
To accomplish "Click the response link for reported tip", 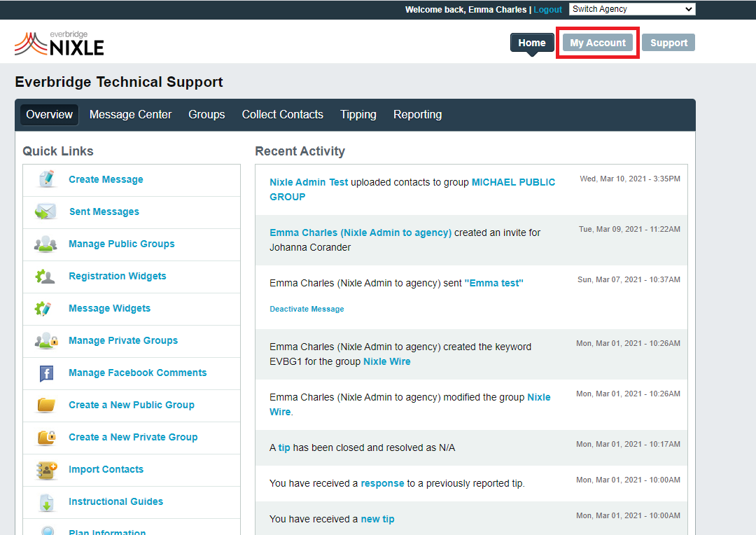I will point(382,483).
